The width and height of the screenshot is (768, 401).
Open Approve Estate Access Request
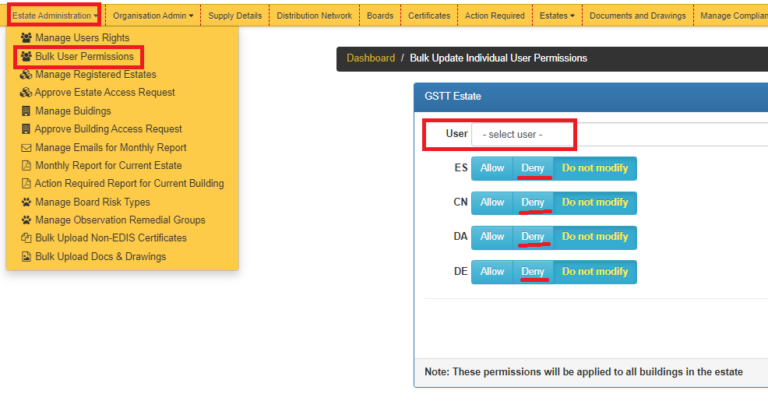point(104,93)
